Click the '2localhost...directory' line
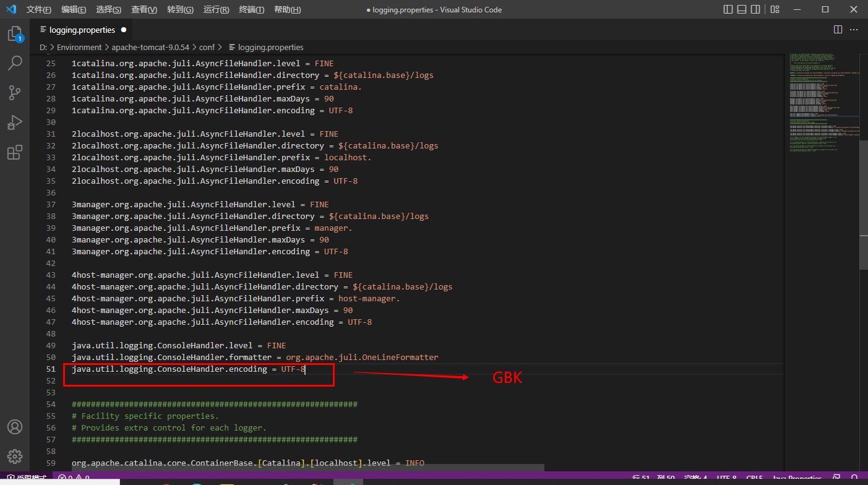 [x=255, y=146]
